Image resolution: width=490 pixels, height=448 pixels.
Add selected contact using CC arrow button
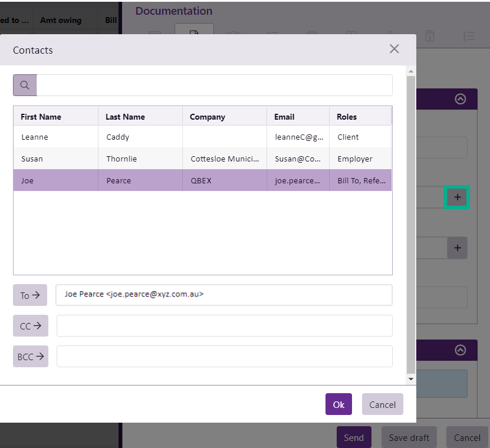30,326
